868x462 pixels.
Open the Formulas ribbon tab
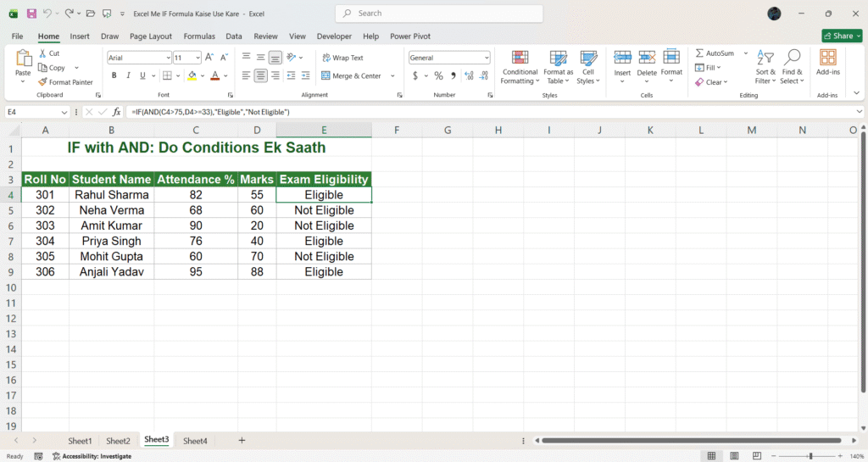pos(199,36)
